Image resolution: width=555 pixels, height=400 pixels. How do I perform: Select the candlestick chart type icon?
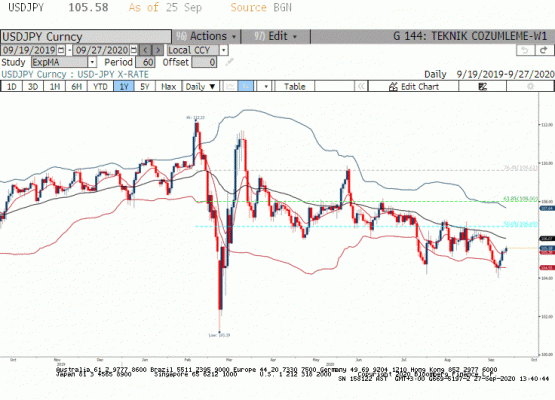tap(246, 86)
